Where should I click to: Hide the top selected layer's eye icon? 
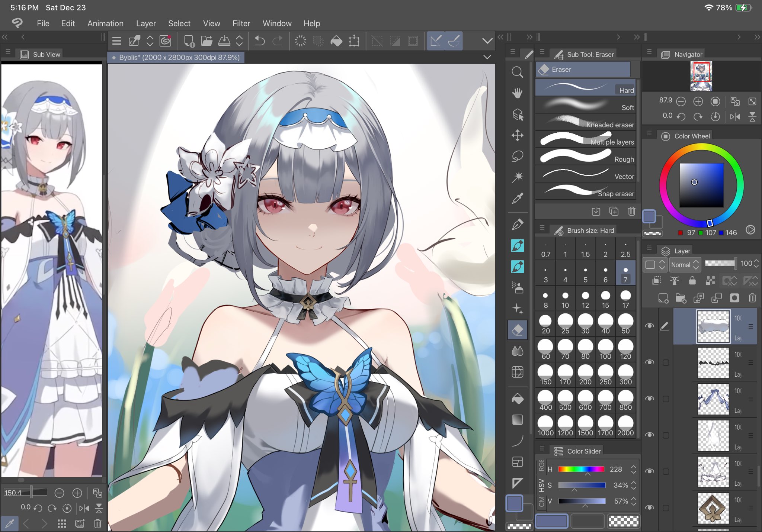650,326
